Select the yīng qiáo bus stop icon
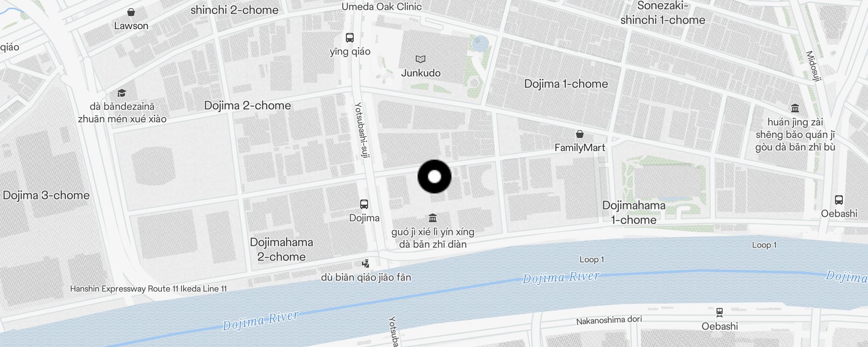 350,38
